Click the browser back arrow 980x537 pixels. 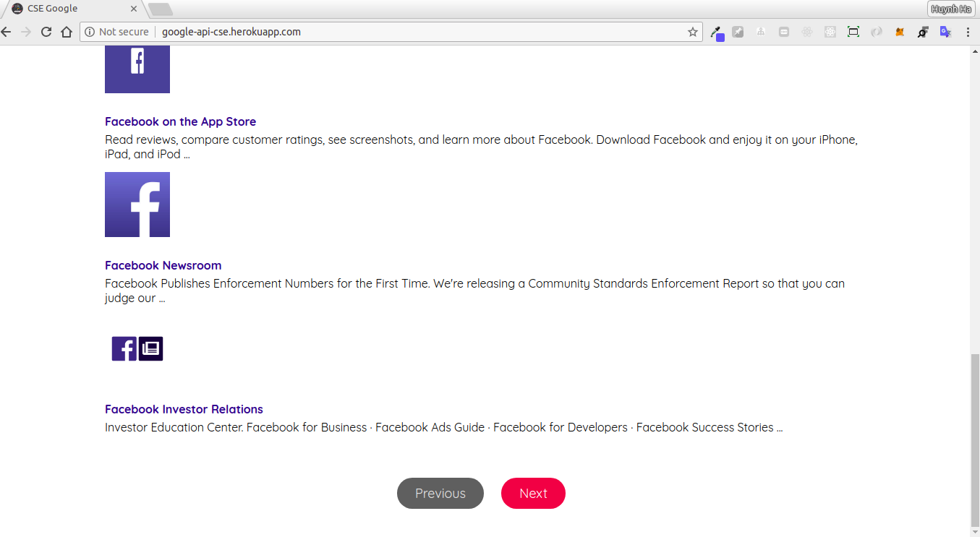(7, 32)
